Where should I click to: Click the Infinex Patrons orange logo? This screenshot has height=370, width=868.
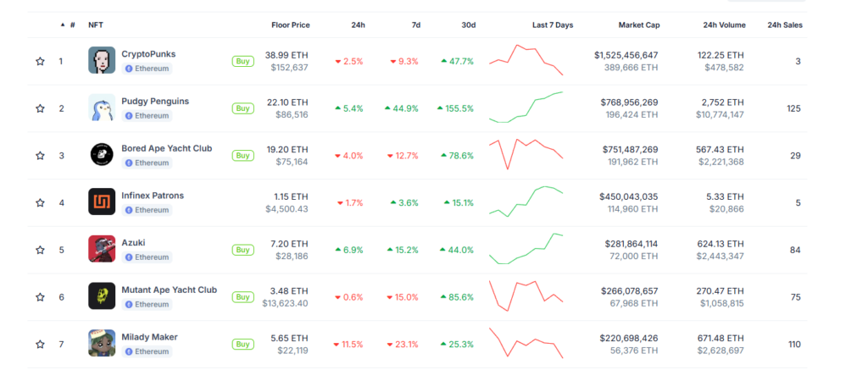pyautogui.click(x=102, y=202)
